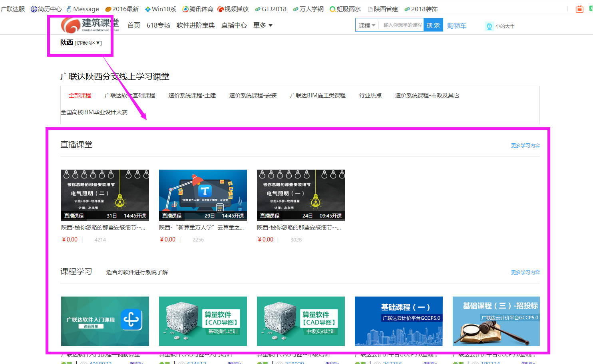This screenshot has height=364, width=593.
Task: Open the 腾讯体育 bookmark
Action: [x=197, y=9]
